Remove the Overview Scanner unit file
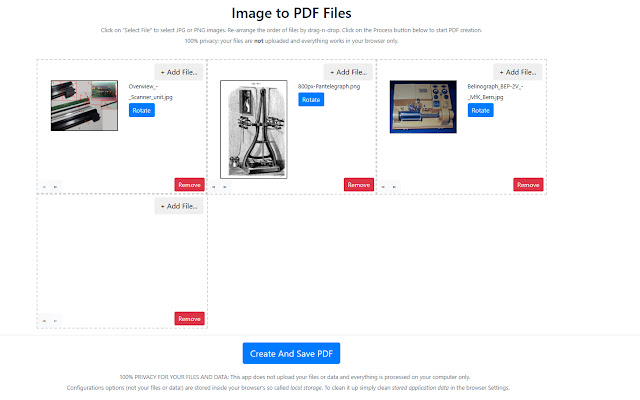 pos(189,185)
